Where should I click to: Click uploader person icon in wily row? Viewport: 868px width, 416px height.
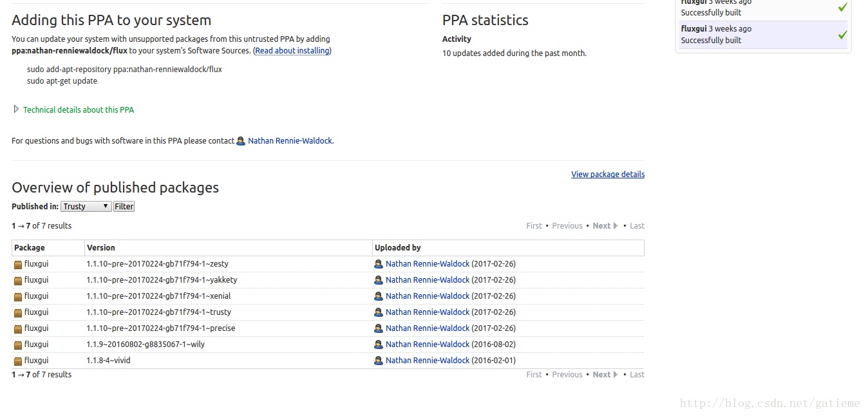click(379, 345)
